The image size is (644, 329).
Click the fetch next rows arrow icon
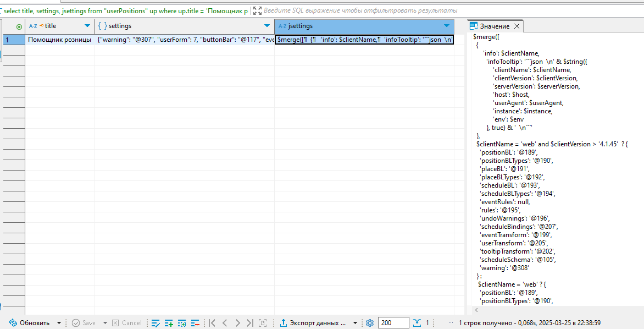[417, 323]
